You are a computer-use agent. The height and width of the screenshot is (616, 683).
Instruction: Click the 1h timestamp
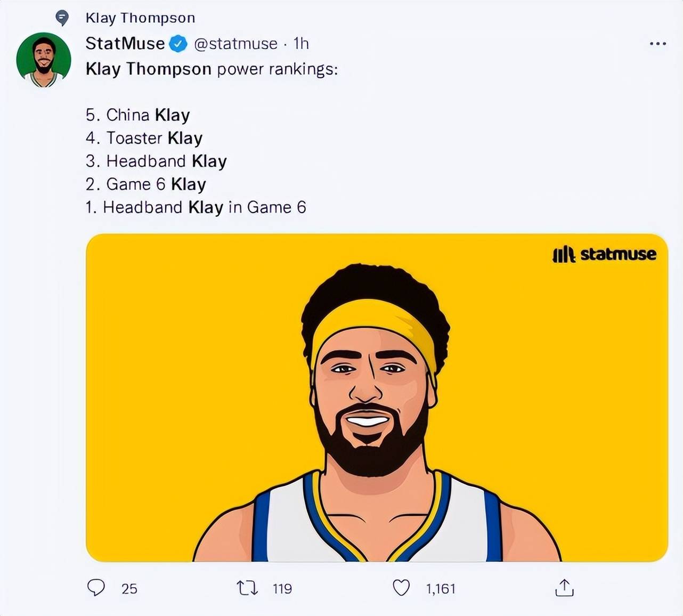tap(301, 43)
